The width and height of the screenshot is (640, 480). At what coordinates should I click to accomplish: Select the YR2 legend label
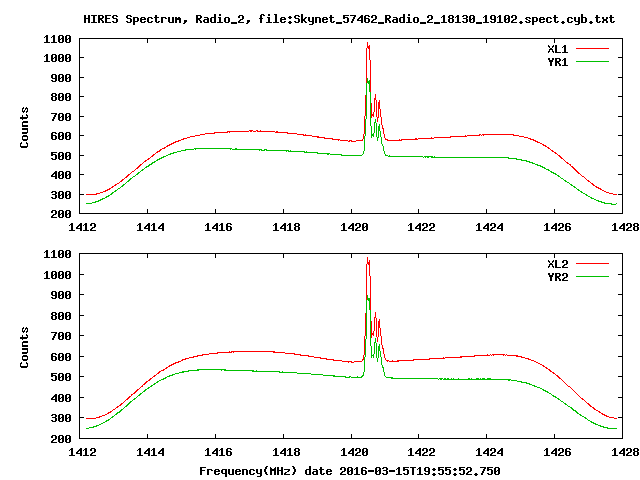tap(558, 277)
